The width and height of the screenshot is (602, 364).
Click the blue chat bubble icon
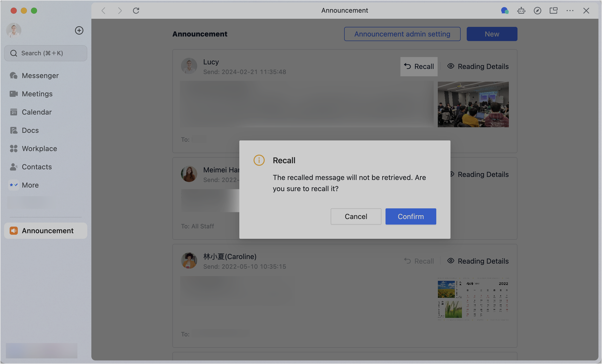tap(505, 11)
